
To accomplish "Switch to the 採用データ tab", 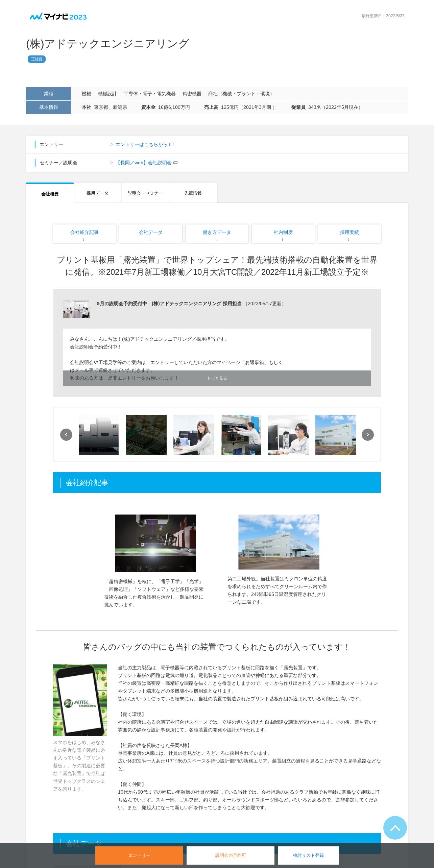I will click(x=97, y=193).
